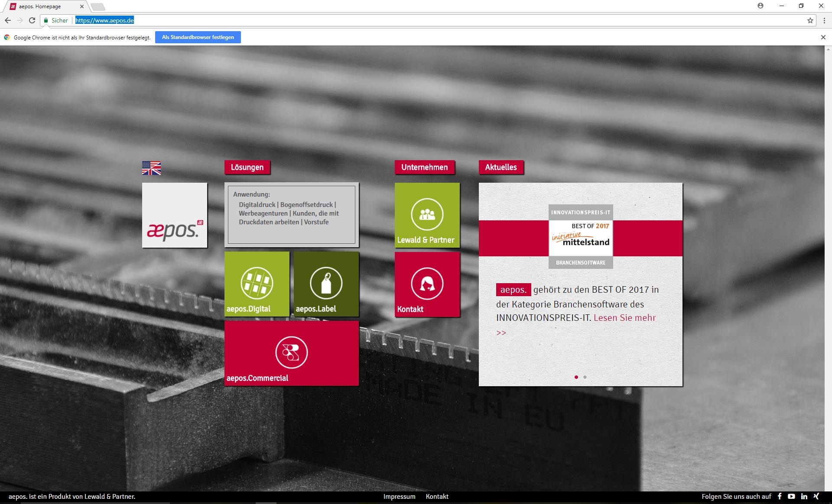Click 'Als Standardbrowser festlegen' button

pyautogui.click(x=198, y=37)
